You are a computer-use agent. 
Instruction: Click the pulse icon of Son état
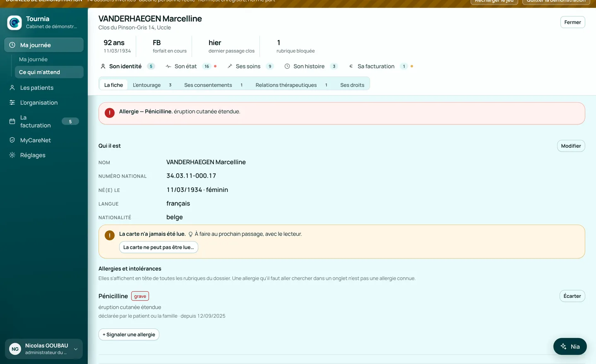168,66
